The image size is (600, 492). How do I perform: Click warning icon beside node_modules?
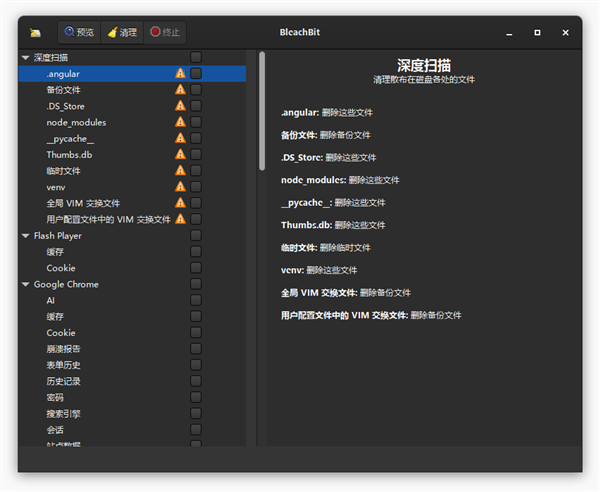pos(180,122)
